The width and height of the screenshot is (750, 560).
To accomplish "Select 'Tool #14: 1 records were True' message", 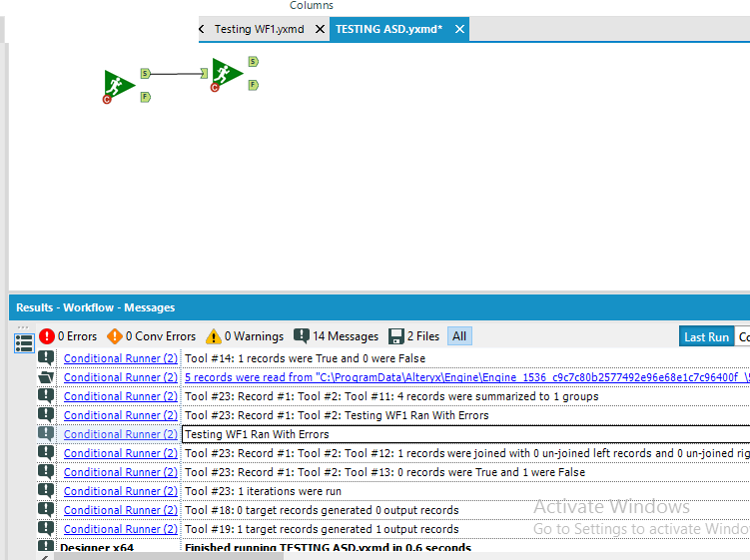I will pos(305,358).
